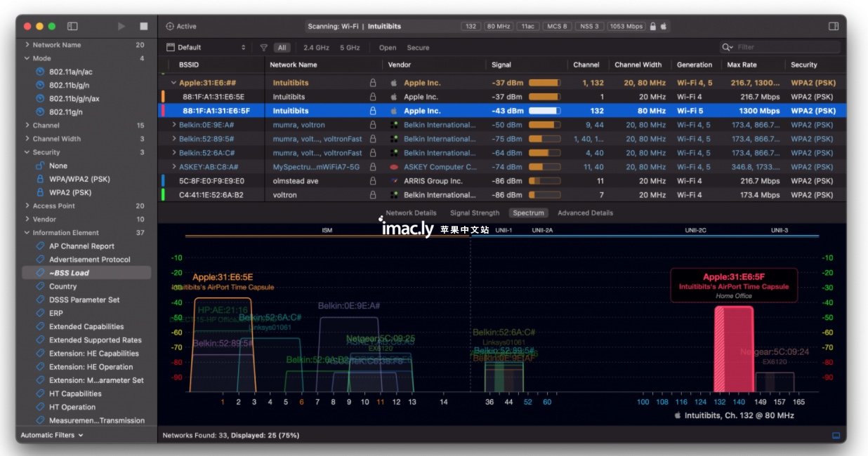This screenshot has width=868, height=456.
Task: Toggle the right inspector panel icon
Action: (834, 26)
